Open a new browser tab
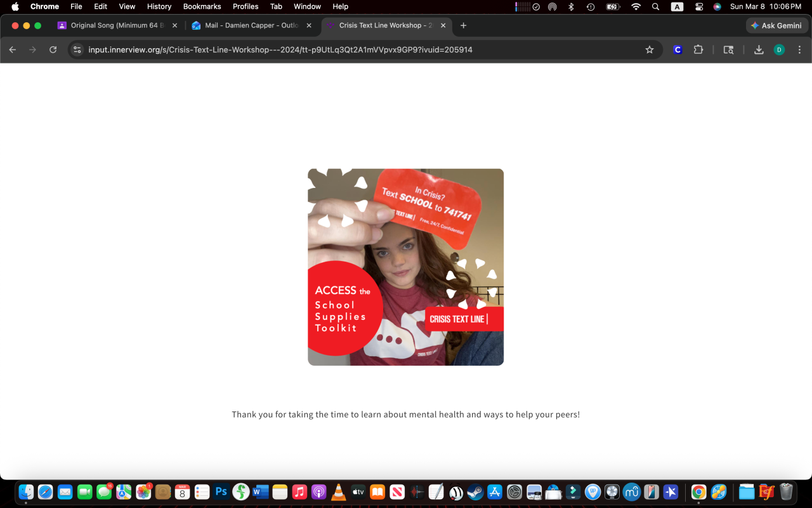Image resolution: width=812 pixels, height=508 pixels. click(x=464, y=25)
